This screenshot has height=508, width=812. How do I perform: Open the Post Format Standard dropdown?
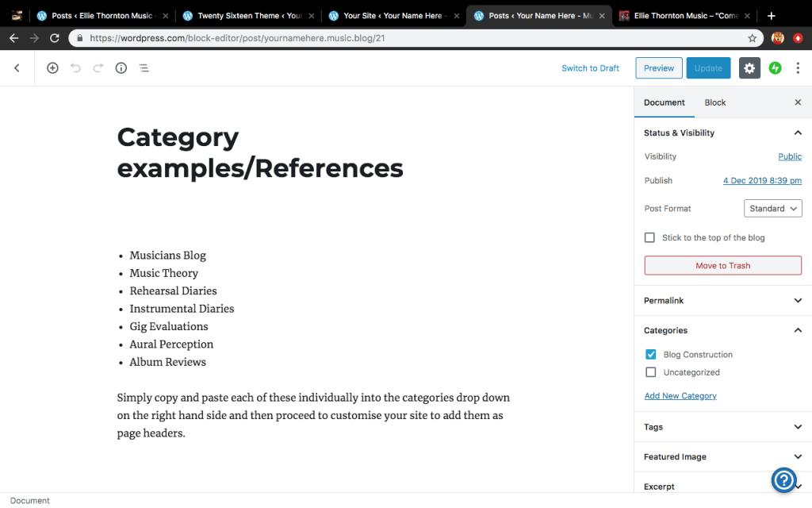click(x=773, y=209)
